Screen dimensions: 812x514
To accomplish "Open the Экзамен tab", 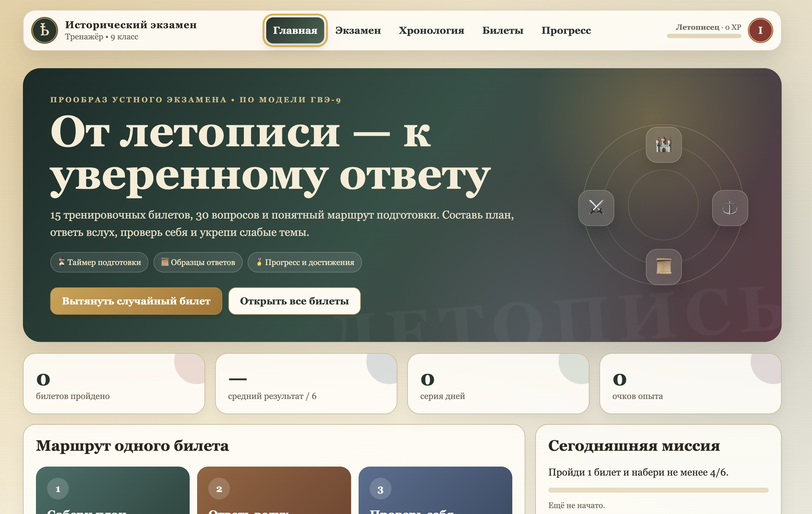I will point(358,30).
